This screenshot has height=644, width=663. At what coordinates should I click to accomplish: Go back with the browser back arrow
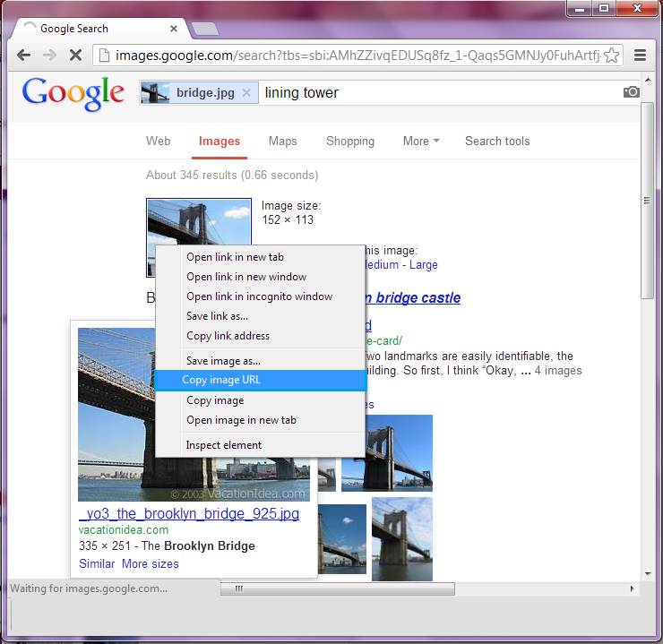tap(23, 55)
